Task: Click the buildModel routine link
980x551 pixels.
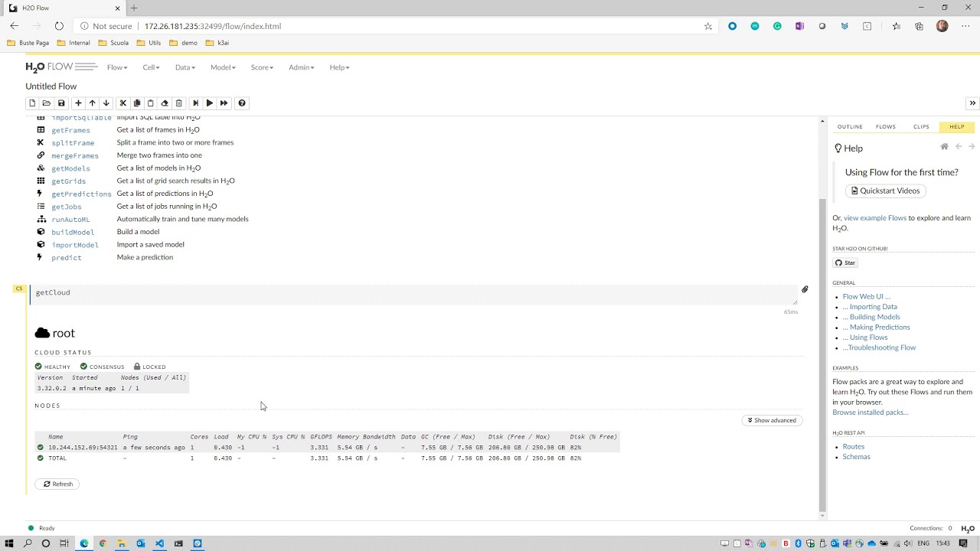Action: coord(73,232)
